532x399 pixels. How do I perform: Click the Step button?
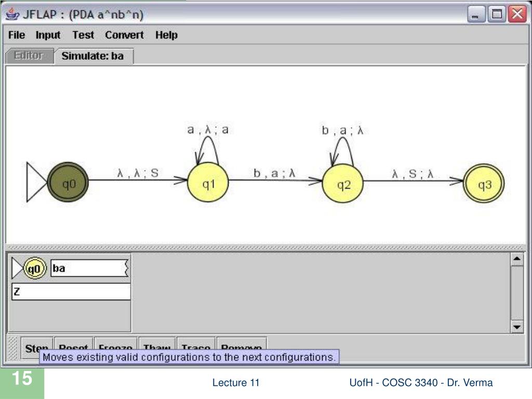coord(37,348)
